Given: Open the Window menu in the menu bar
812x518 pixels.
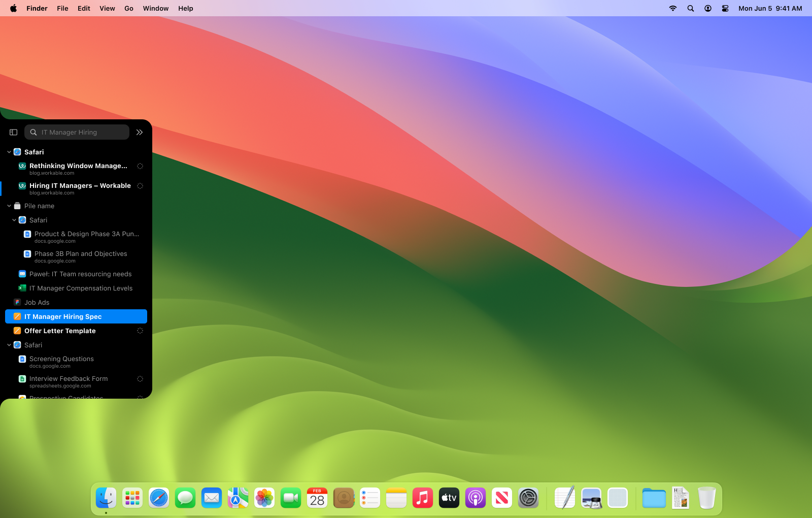Looking at the screenshot, I should tap(155, 8).
